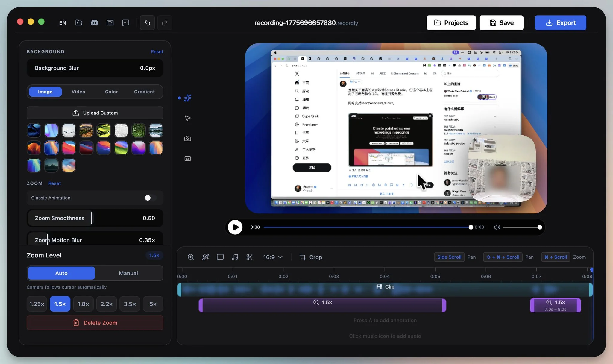This screenshot has height=364, width=613.
Task: Click the scissors trim icon in timeline toolbar
Action: (249, 257)
